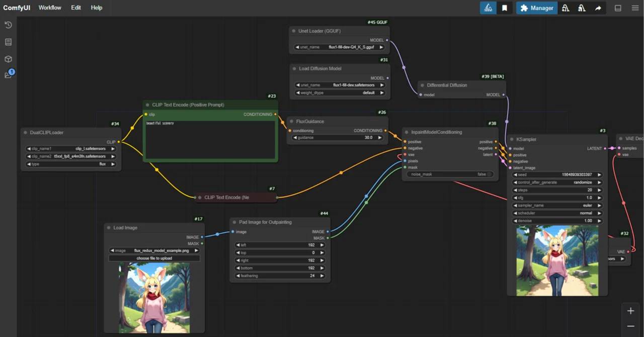Open the control_after_generate dropdown

click(x=557, y=182)
